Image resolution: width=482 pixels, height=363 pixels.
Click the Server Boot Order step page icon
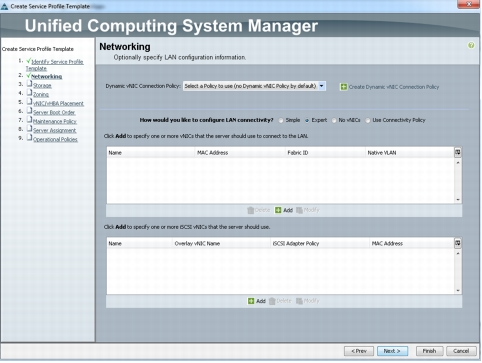pyautogui.click(x=29, y=111)
